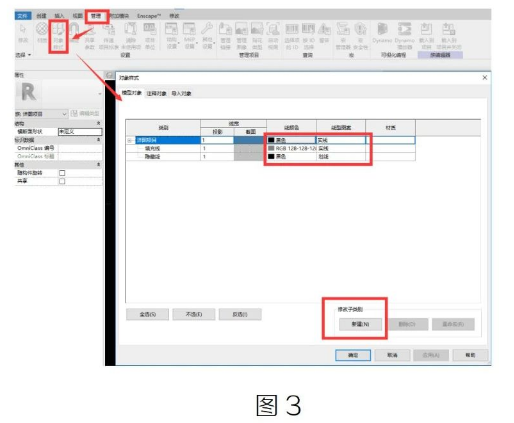Close the Object Styles dialog
Screen dimensions: 514x423
click(x=485, y=77)
